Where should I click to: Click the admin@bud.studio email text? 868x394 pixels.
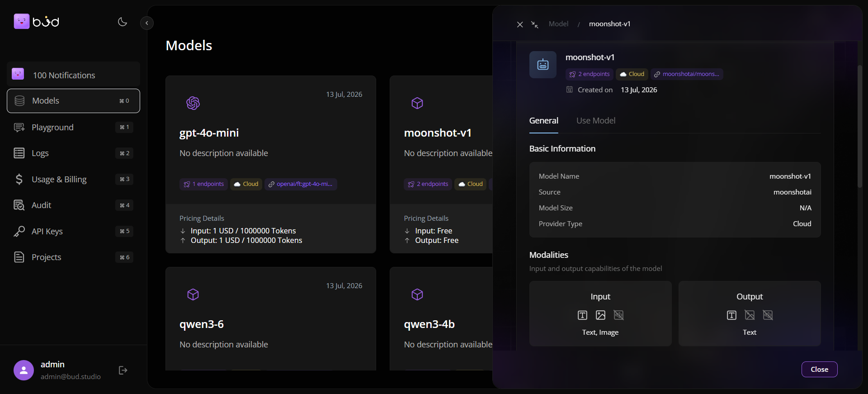pyautogui.click(x=71, y=377)
